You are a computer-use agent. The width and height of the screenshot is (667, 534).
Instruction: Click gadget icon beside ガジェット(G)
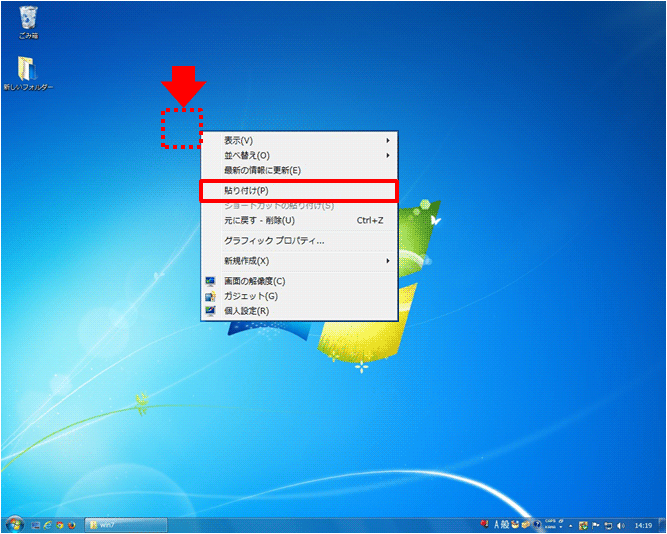(x=210, y=296)
